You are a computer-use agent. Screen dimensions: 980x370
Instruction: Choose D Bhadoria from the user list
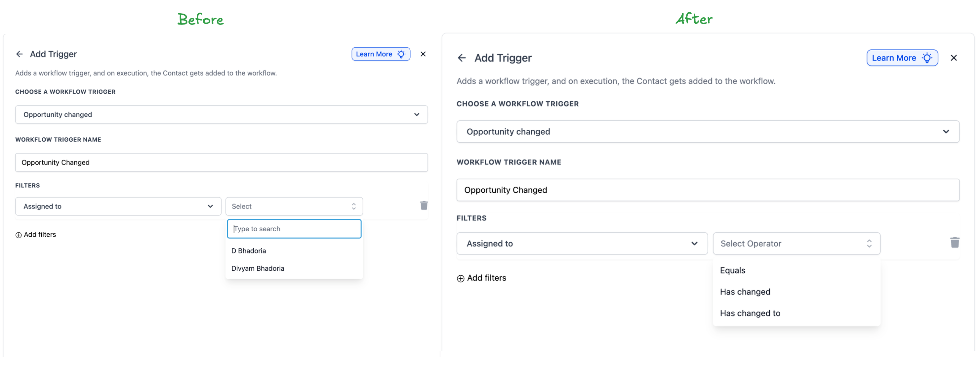click(x=249, y=251)
